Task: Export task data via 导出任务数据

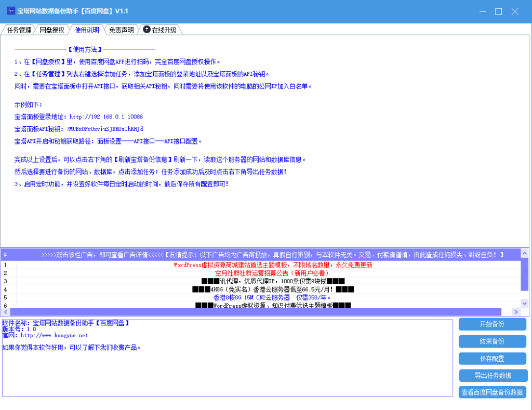Action: (494, 375)
